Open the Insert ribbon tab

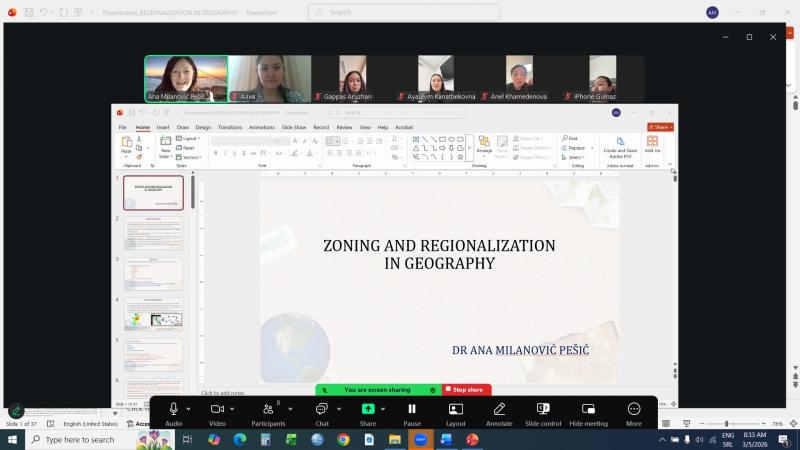[163, 128]
